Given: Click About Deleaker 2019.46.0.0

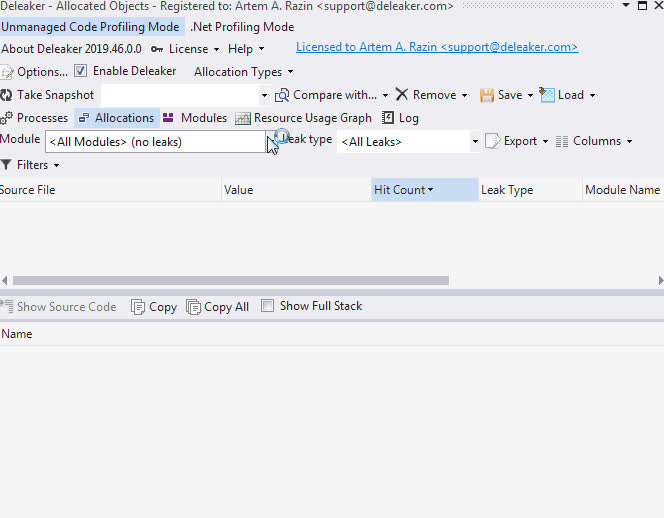Looking at the screenshot, I should (71, 49).
